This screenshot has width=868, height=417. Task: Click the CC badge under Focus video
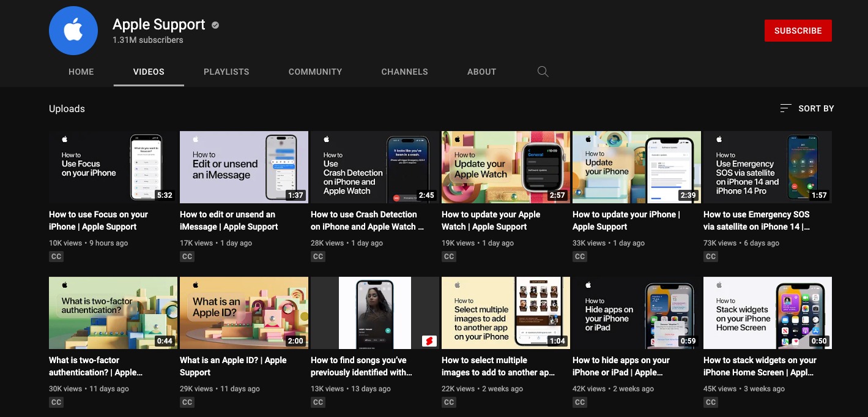56,257
